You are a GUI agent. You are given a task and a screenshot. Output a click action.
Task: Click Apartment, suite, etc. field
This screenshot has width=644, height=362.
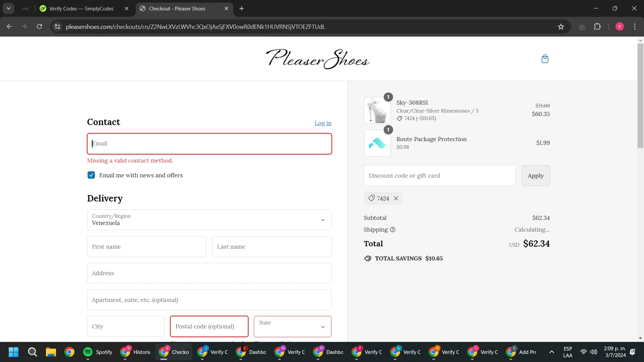[210, 300]
